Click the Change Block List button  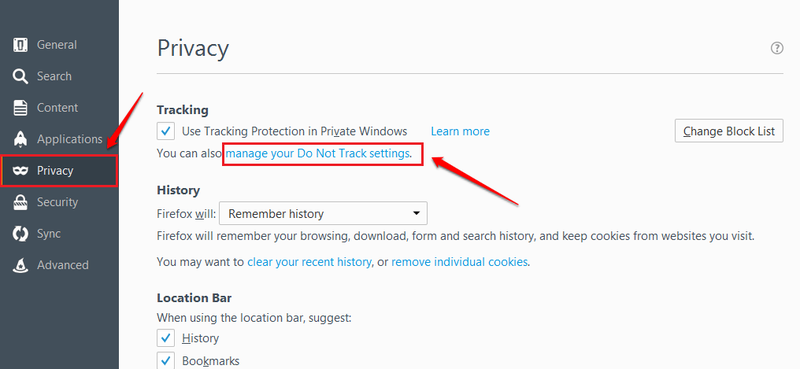(729, 131)
